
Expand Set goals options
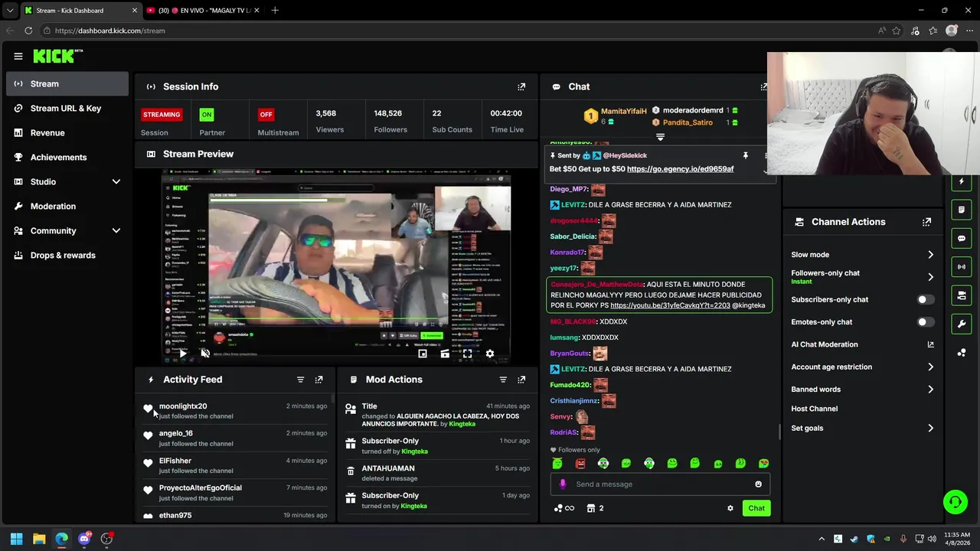coord(930,429)
